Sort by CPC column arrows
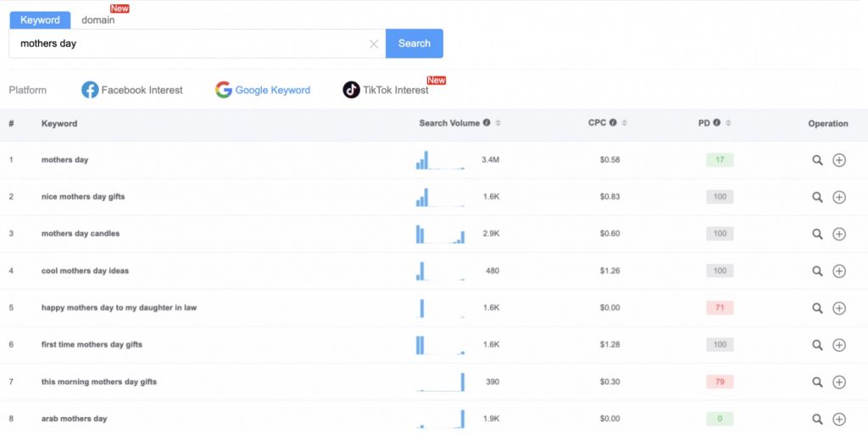The image size is (868, 435). click(x=625, y=123)
